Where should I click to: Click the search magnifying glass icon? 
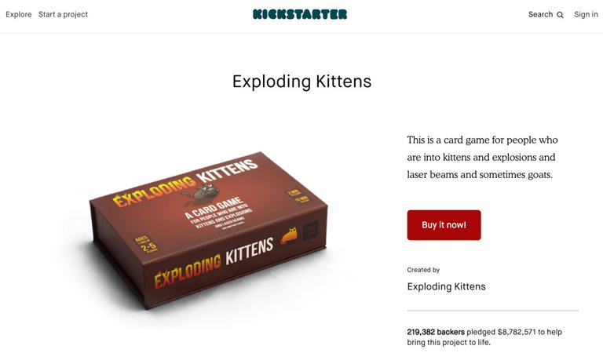560,15
